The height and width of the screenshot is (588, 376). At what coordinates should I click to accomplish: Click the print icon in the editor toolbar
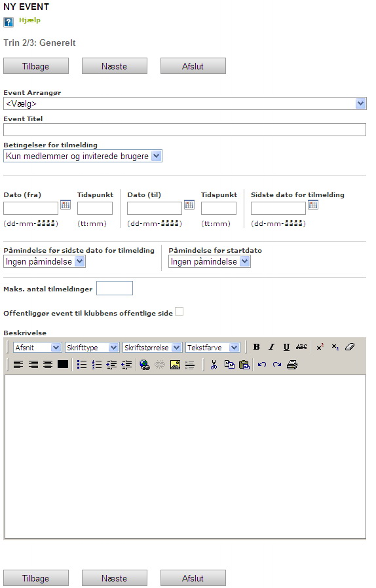click(x=292, y=365)
